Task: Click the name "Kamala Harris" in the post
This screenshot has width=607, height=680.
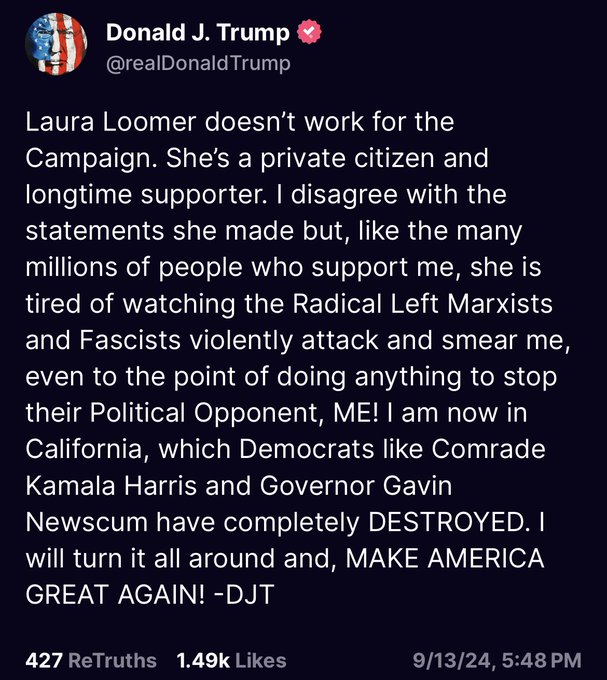Action: click(x=111, y=485)
